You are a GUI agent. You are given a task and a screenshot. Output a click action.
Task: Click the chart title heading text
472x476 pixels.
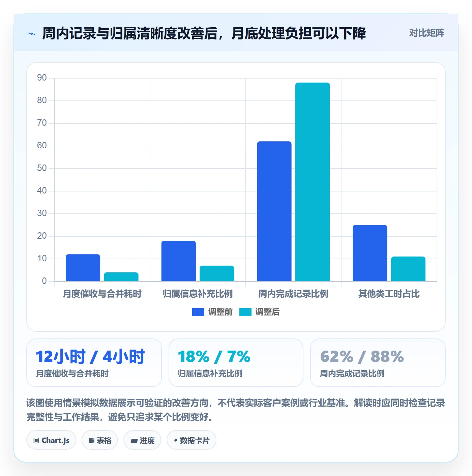coord(204,33)
